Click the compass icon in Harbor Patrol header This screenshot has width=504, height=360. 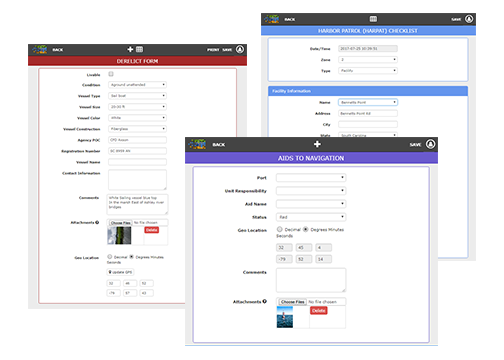click(469, 19)
